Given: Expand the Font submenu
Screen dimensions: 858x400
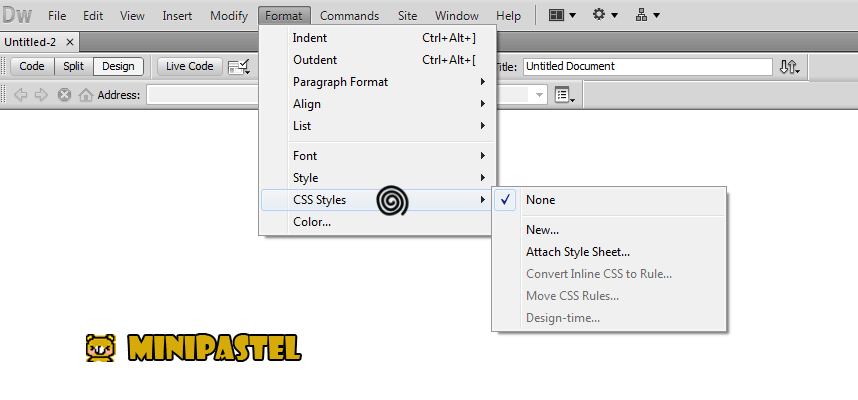Looking at the screenshot, I should (378, 156).
